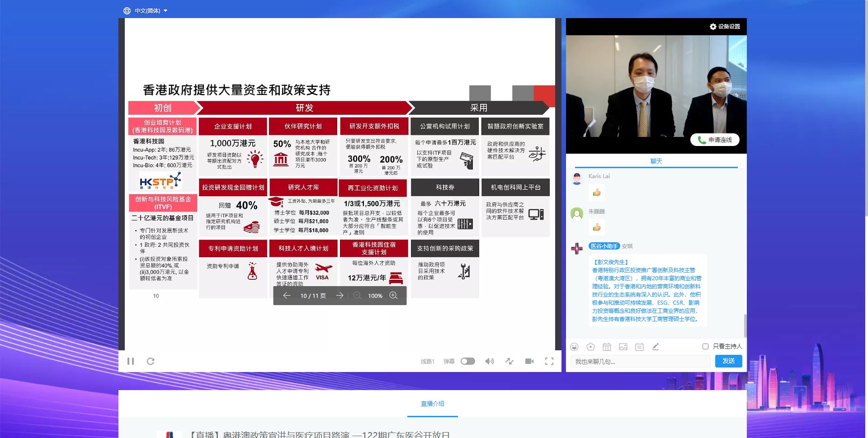Open the 中文(简体) language dropdown
The image size is (868, 438).
point(145,11)
